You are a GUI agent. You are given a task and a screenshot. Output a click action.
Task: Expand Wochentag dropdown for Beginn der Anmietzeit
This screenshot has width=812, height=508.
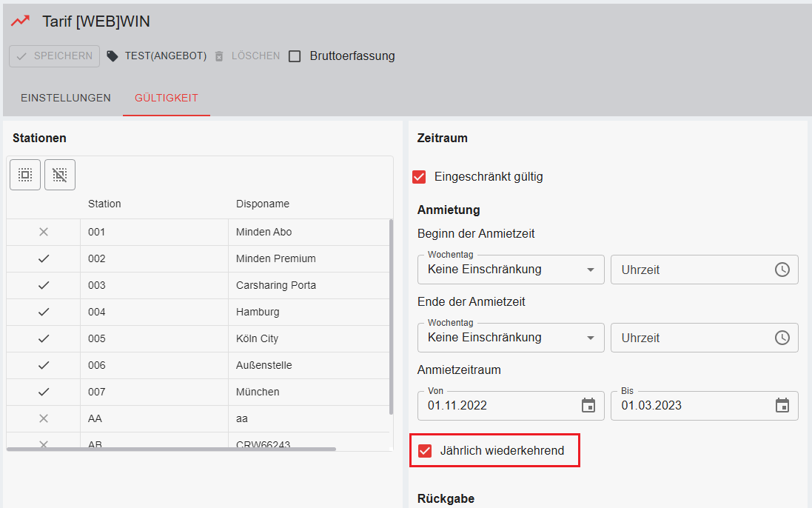click(x=590, y=270)
